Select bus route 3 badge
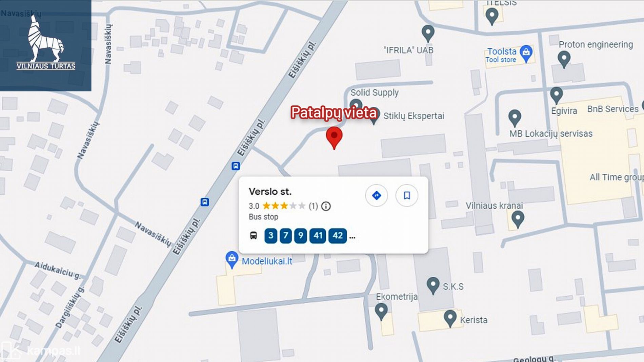The image size is (644, 362). point(270,236)
